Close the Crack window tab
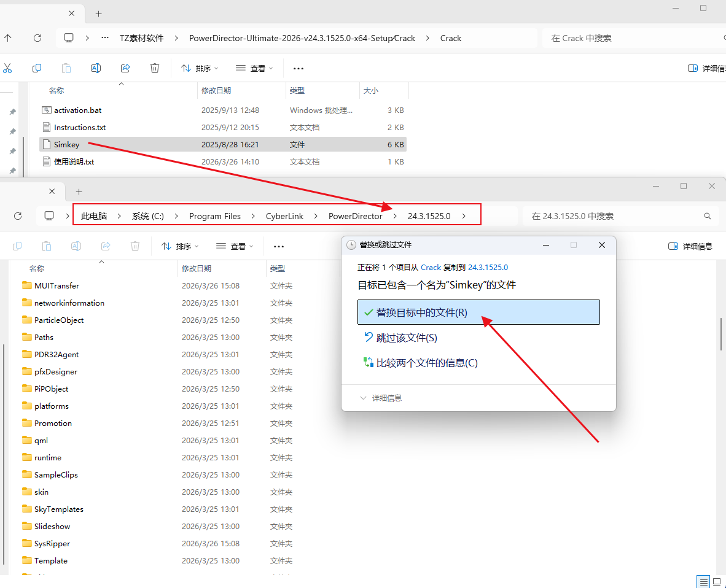The image size is (726, 588). [71, 14]
